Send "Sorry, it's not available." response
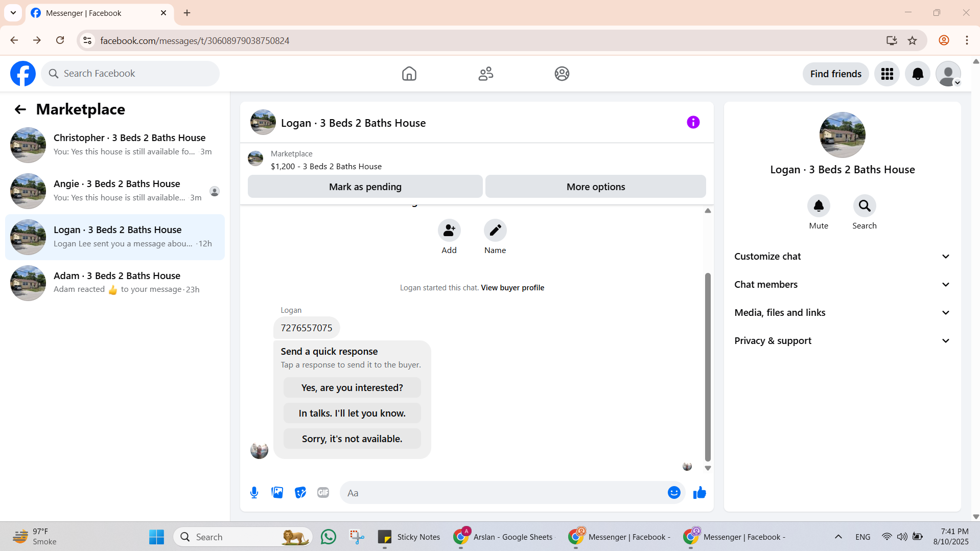The height and width of the screenshot is (551, 980). [x=352, y=439]
